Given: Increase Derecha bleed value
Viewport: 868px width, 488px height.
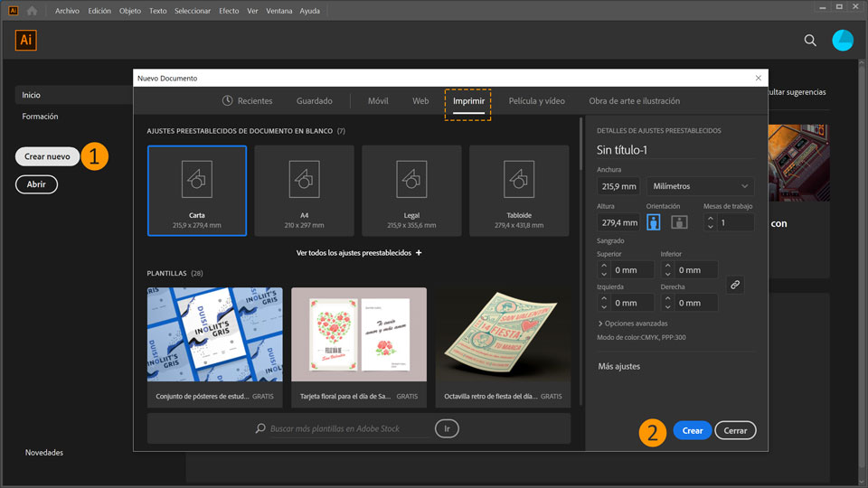Looking at the screenshot, I should (667, 299).
